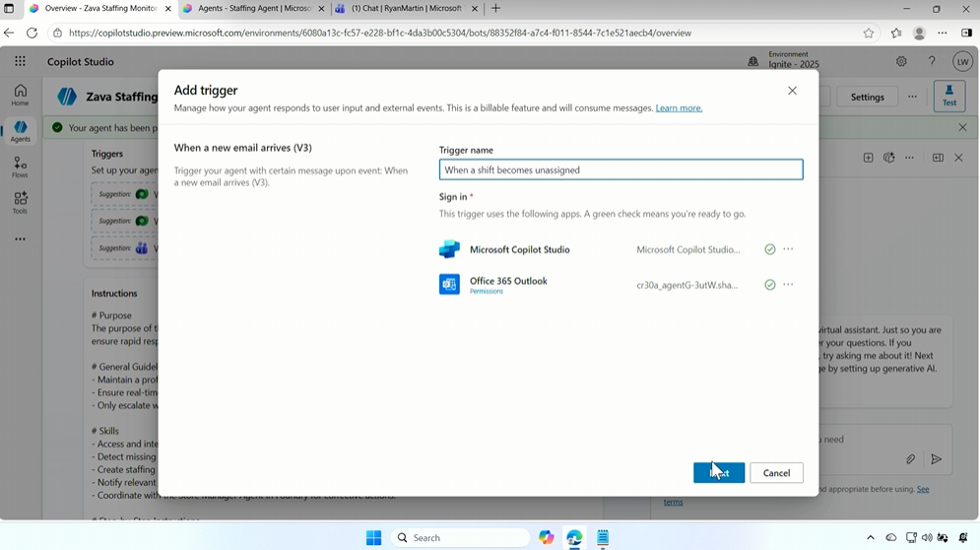
Task: Click the taskbar Search box
Action: (460, 537)
